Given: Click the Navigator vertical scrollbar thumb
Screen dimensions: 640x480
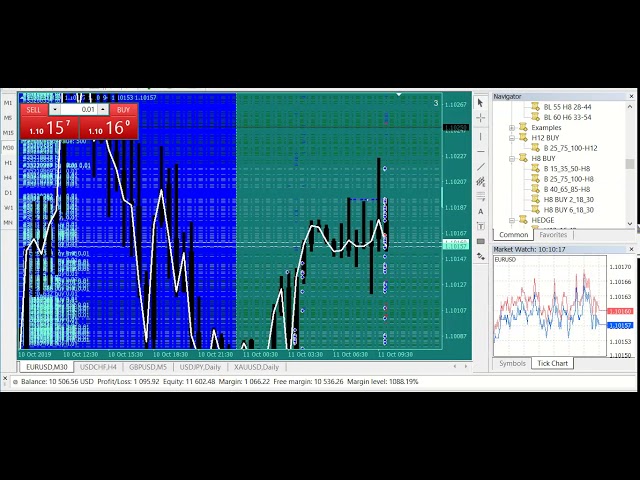Looking at the screenshot, I should point(629,164).
